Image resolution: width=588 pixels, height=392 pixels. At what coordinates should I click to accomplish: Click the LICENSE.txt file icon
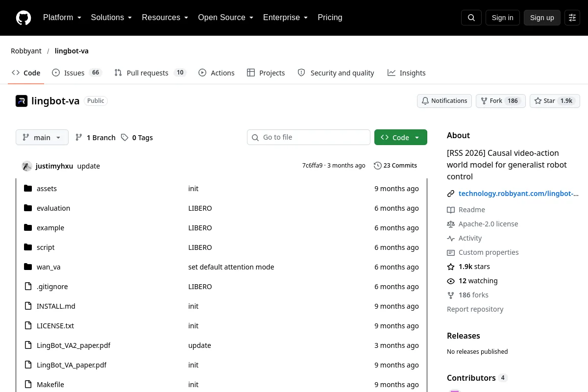coord(28,326)
